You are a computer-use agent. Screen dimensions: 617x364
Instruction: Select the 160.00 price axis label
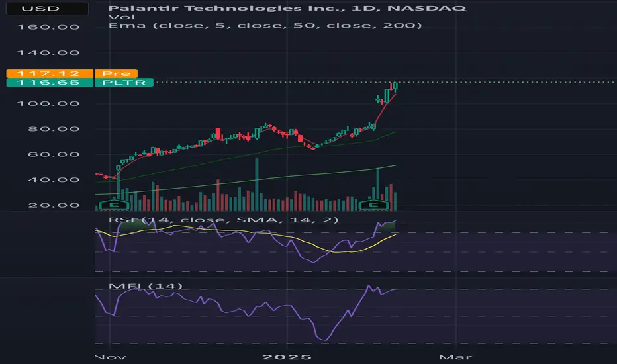(48, 27)
